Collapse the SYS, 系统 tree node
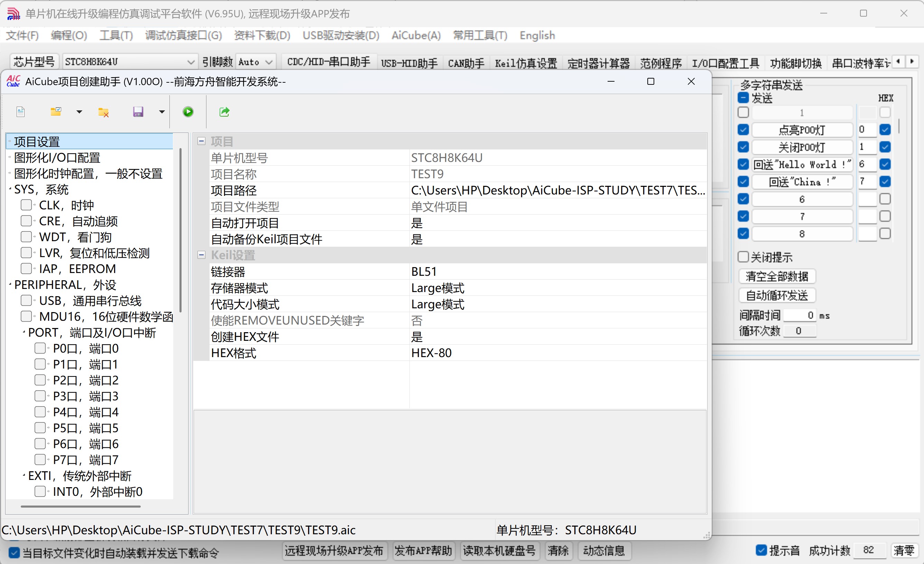The width and height of the screenshot is (924, 564). [x=10, y=189]
